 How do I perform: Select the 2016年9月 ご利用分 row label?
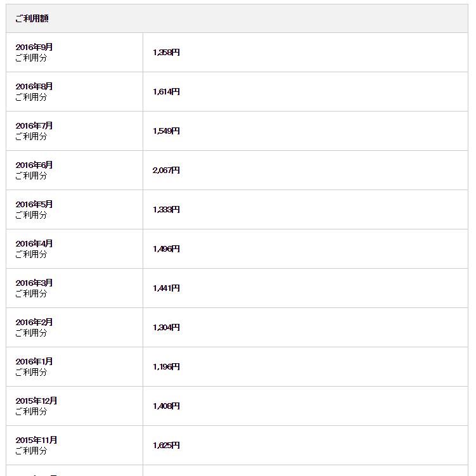point(34,53)
